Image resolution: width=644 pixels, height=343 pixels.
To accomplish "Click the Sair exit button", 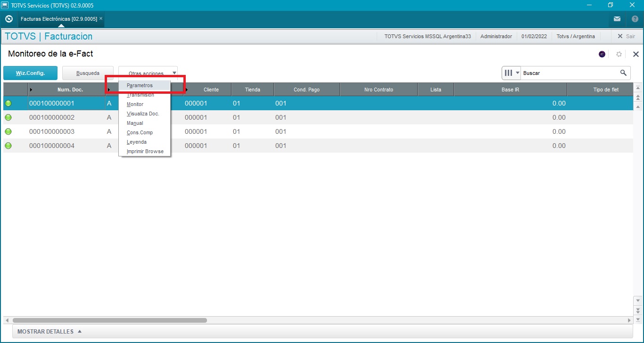I will point(626,36).
